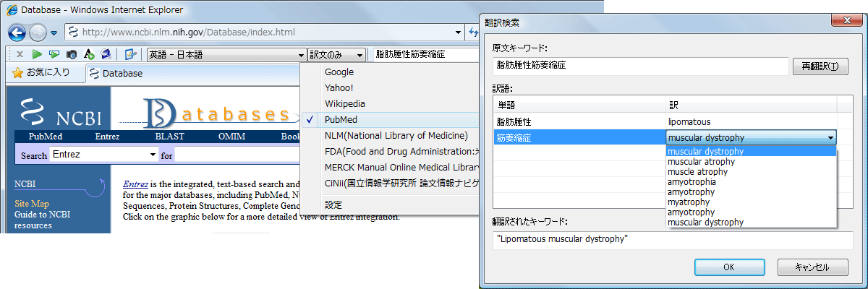Click the letter A text translation icon

click(x=89, y=54)
